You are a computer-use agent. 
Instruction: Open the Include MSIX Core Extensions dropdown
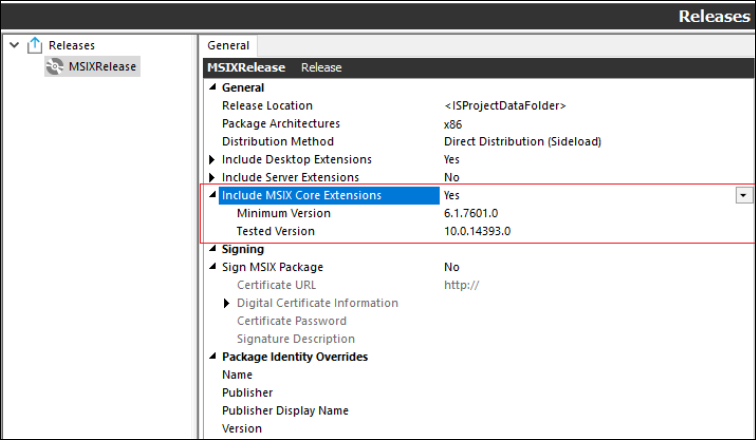click(743, 196)
